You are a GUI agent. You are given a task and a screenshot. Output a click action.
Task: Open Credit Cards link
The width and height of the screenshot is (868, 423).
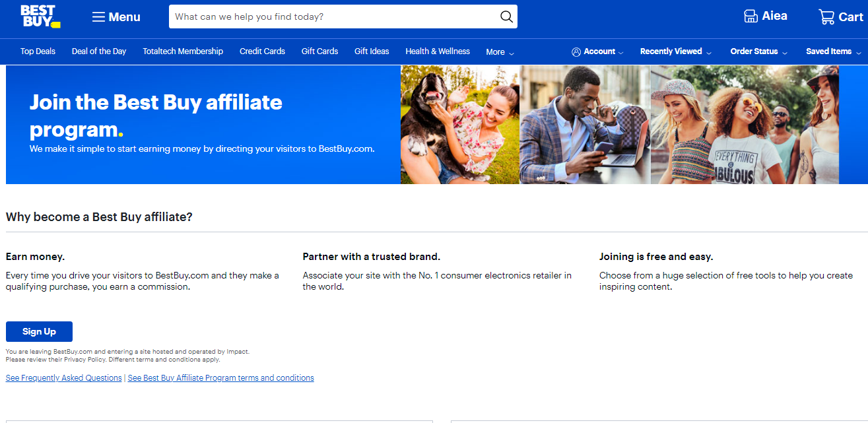pyautogui.click(x=262, y=51)
